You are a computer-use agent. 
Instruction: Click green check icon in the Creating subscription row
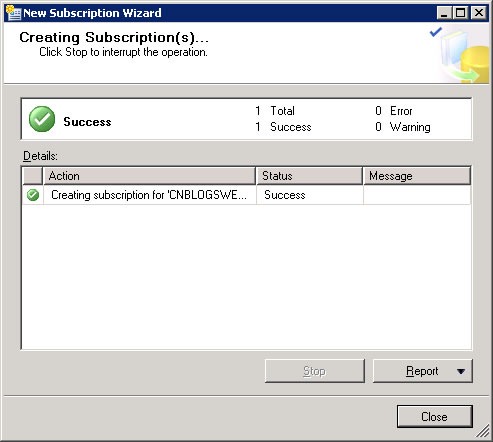33,195
